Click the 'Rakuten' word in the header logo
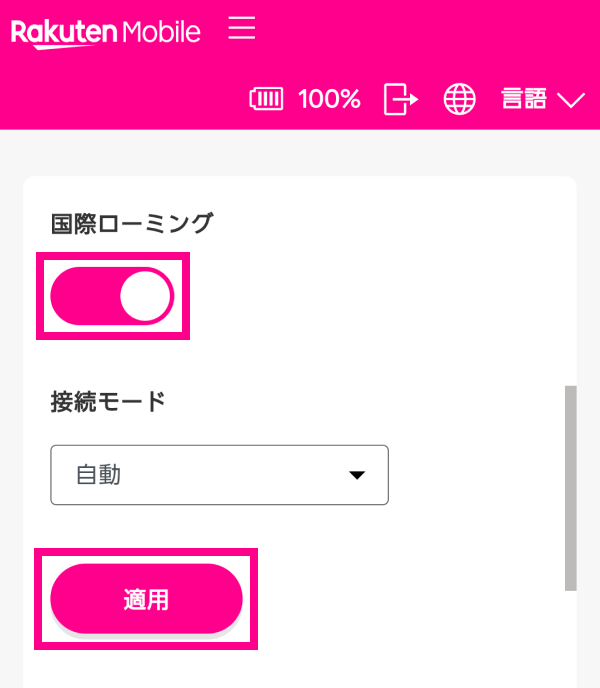600x688 pixels. (64, 32)
